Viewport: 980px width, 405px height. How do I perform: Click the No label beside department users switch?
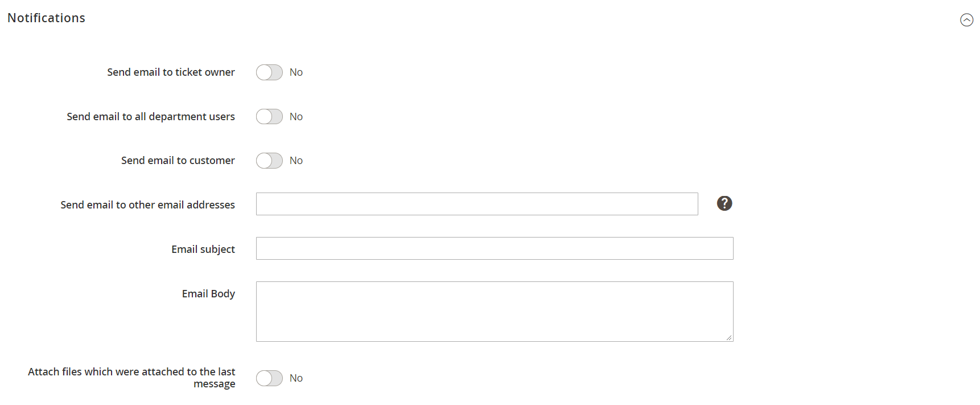[x=296, y=117]
